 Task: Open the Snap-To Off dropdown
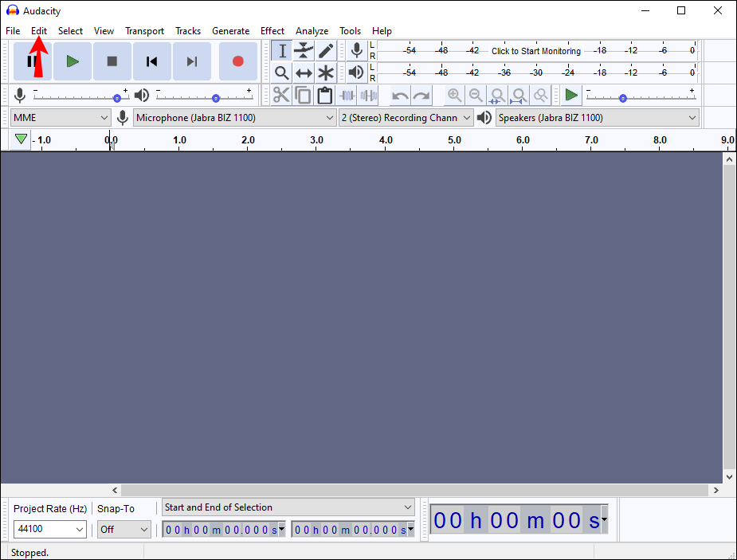(123, 529)
